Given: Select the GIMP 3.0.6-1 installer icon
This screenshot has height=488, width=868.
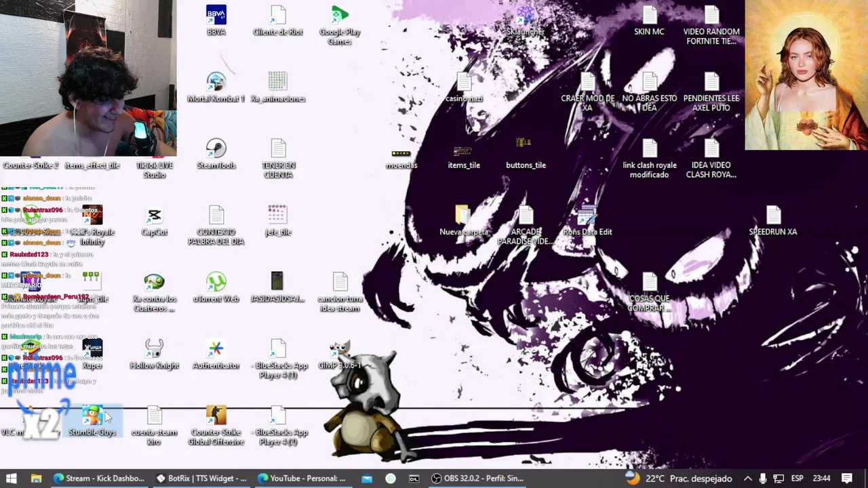Looking at the screenshot, I should coord(340,354).
